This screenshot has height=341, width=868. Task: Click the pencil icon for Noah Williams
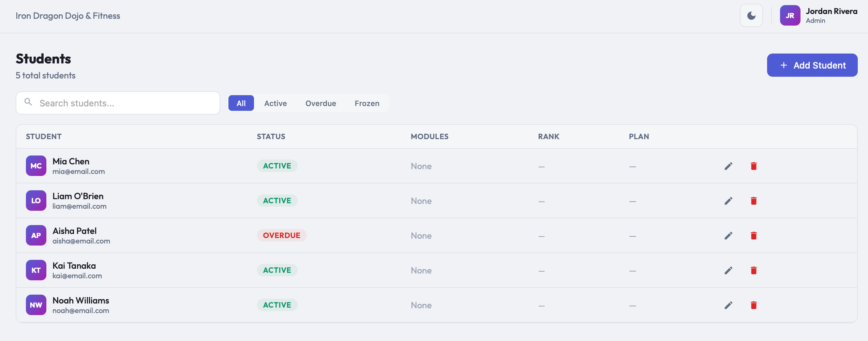tap(728, 305)
